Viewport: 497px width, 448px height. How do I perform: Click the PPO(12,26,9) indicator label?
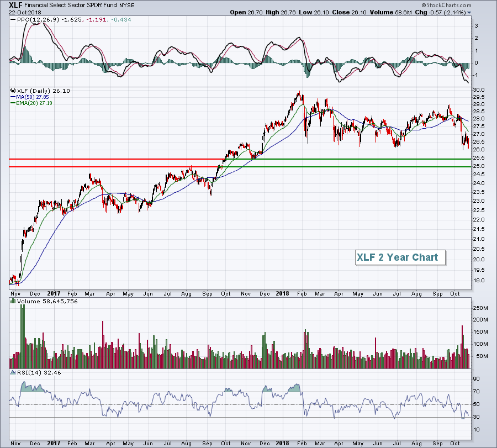[38, 20]
